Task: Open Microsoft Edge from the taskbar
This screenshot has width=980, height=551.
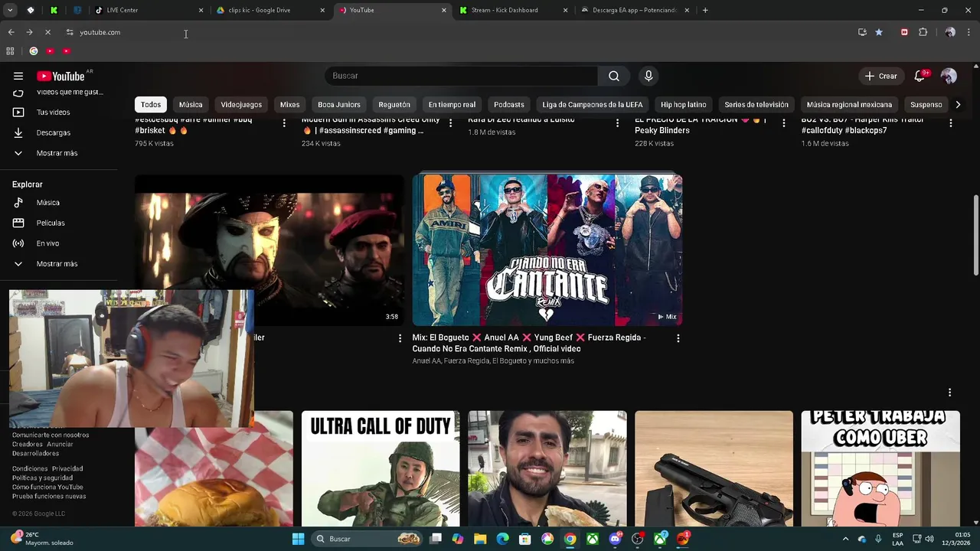Action: point(502,539)
